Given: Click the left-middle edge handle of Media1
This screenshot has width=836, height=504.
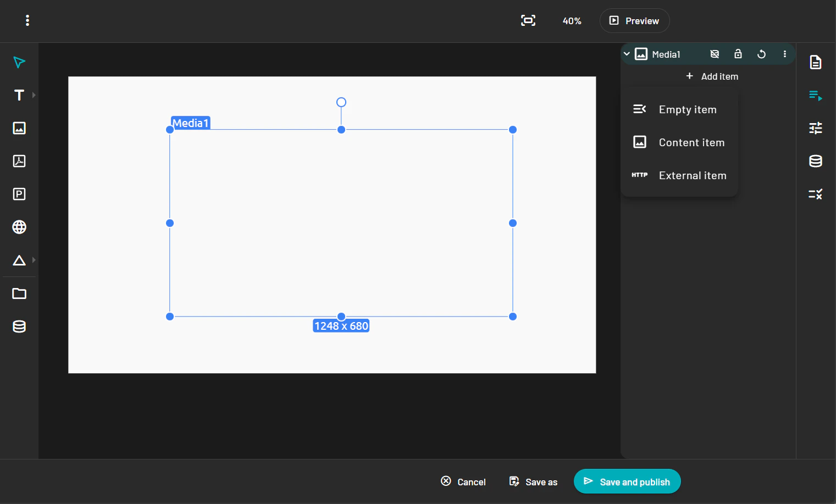Looking at the screenshot, I should click(170, 223).
